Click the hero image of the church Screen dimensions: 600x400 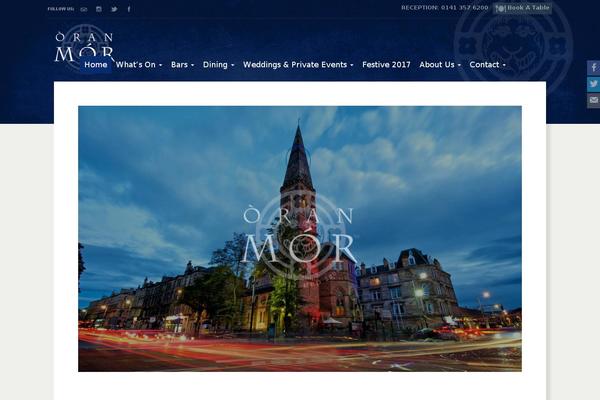click(300, 238)
